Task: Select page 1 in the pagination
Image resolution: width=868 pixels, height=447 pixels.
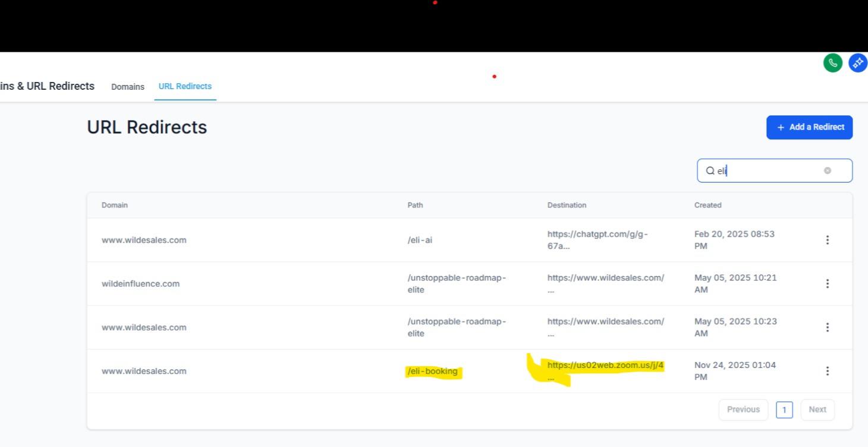Action: coord(784,410)
